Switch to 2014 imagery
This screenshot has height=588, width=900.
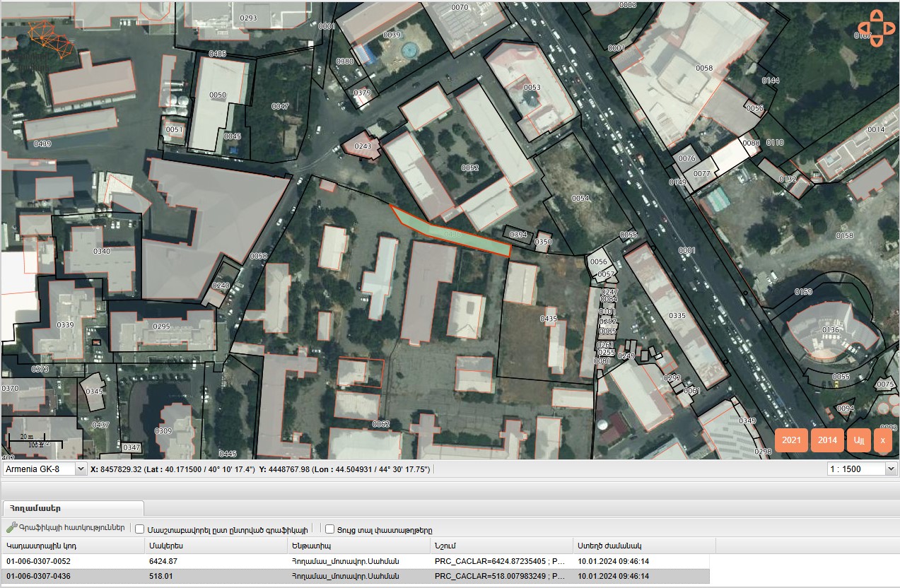pos(827,440)
